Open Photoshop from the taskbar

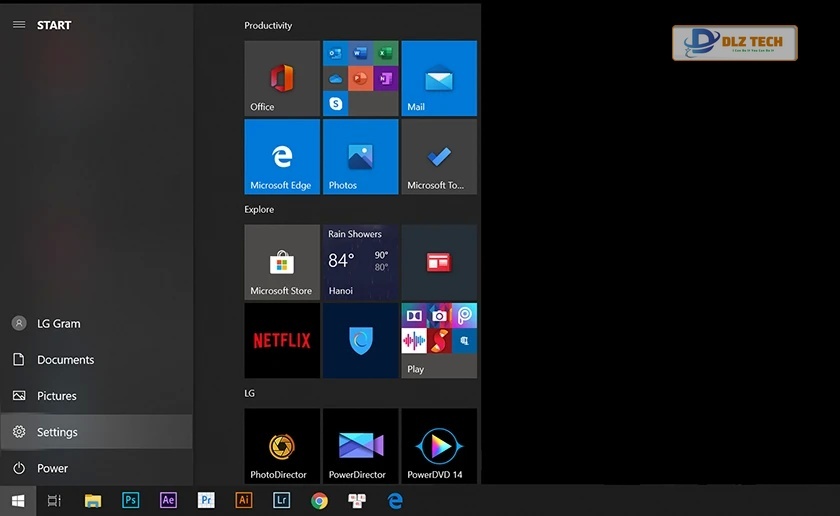coord(131,500)
